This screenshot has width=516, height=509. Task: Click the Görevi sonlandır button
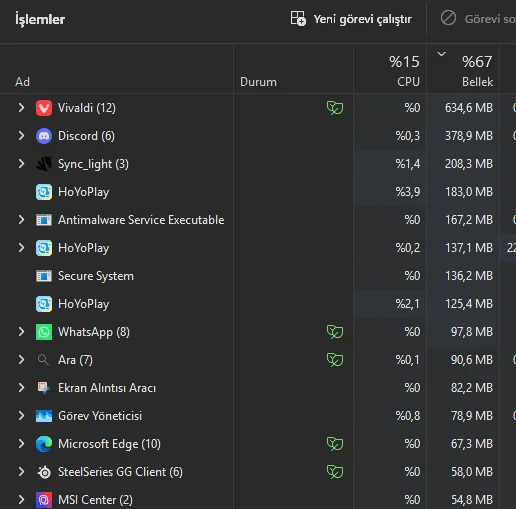(478, 19)
